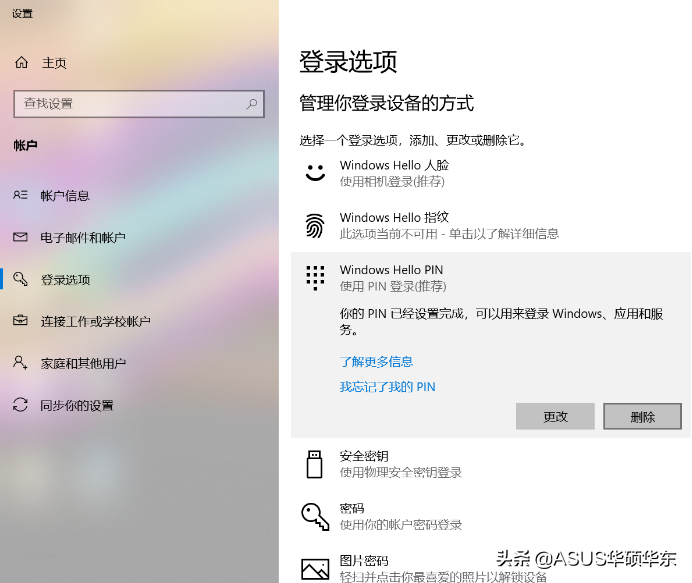Viewport: 692px width, 583px height.
Task: Click the key icon beside 密码
Action: coord(315,516)
